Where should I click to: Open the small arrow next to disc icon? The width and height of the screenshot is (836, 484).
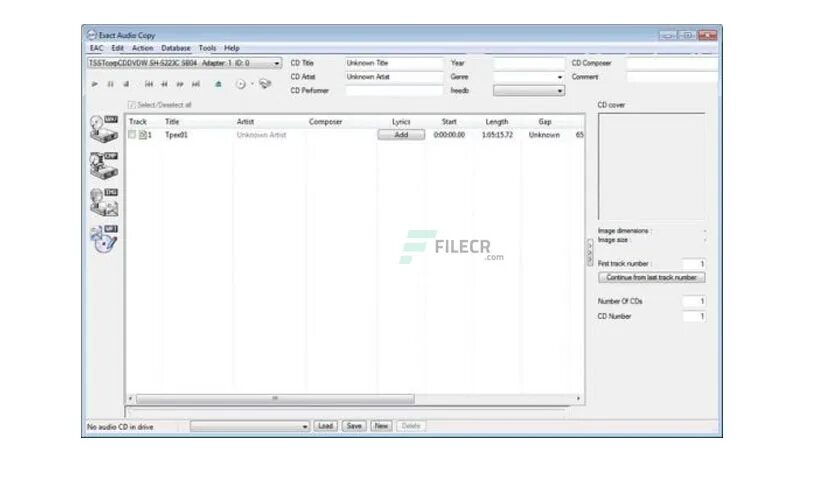coord(252,84)
